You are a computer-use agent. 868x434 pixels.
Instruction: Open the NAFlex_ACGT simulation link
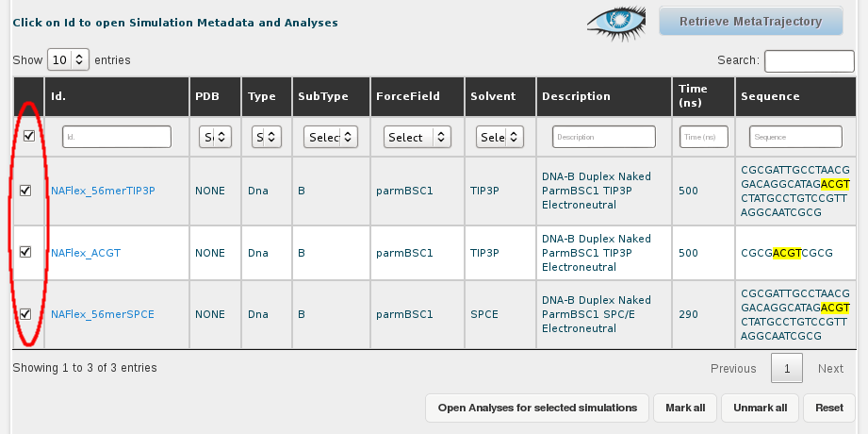86,253
